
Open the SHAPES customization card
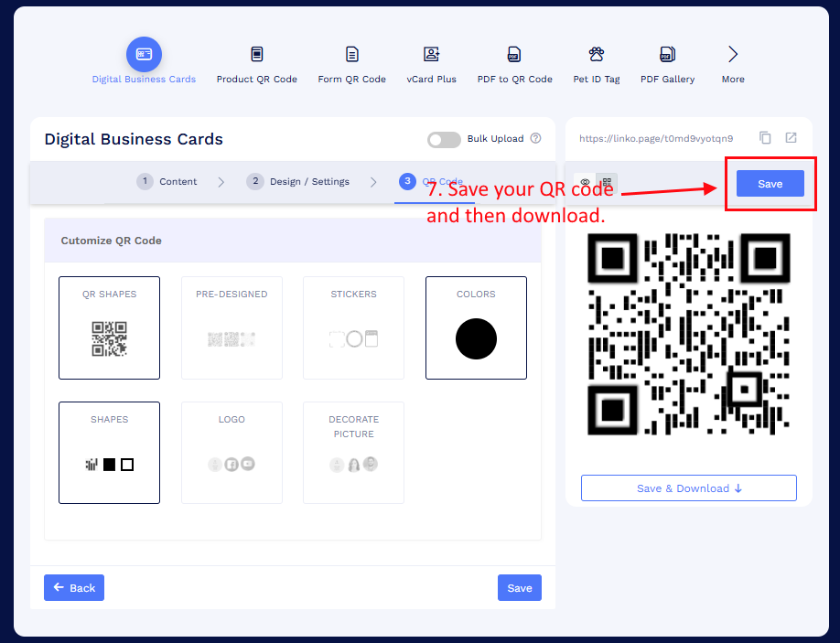109,453
